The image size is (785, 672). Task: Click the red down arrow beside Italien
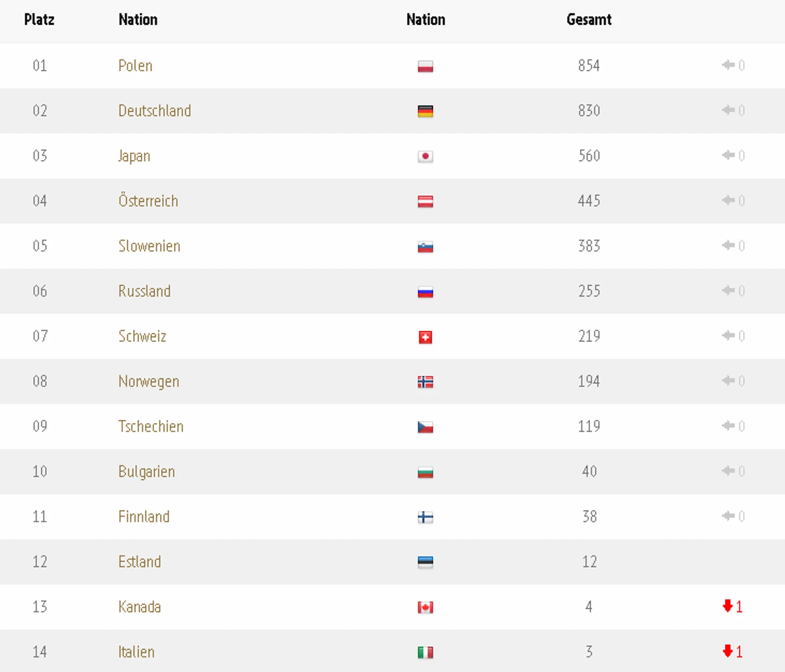tap(728, 652)
